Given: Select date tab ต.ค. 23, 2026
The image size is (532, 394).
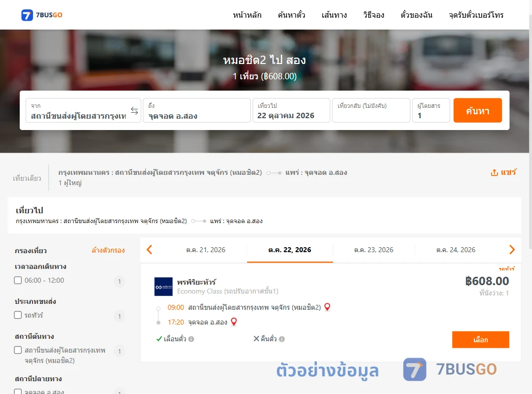Looking at the screenshot, I should [373, 250].
